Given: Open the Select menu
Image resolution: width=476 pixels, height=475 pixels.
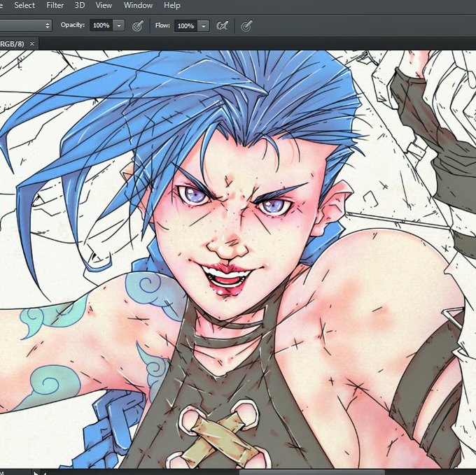Looking at the screenshot, I should click(x=24, y=5).
